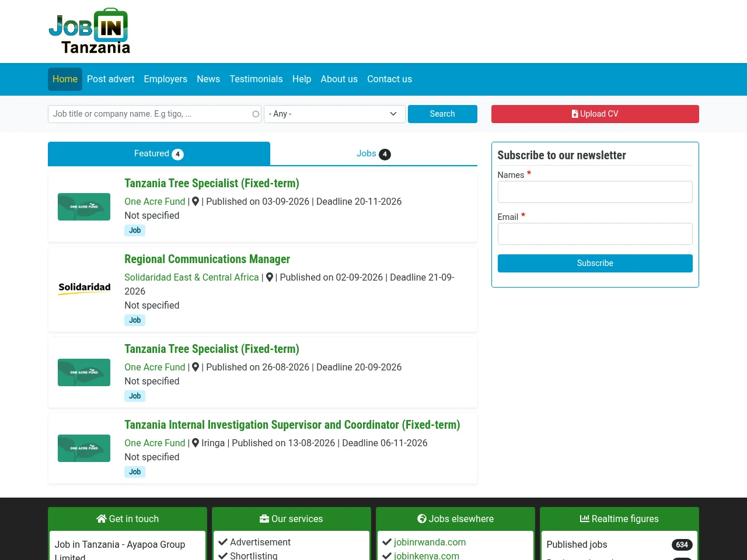This screenshot has width=747, height=560.
Task: Click the home icon beside Get in touch
Action: [x=102, y=519]
